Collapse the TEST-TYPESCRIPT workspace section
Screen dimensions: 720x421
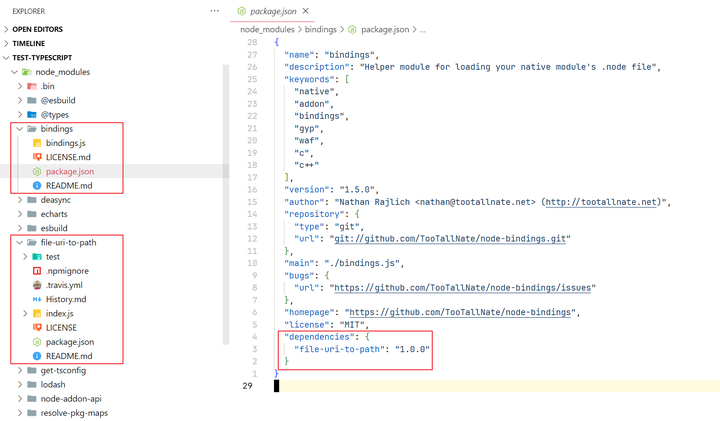pos(6,57)
